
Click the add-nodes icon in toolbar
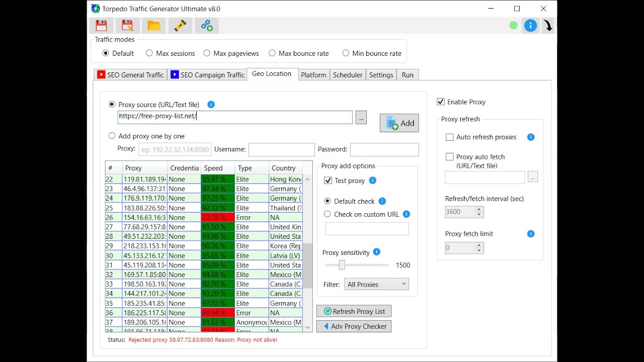pyautogui.click(x=207, y=26)
